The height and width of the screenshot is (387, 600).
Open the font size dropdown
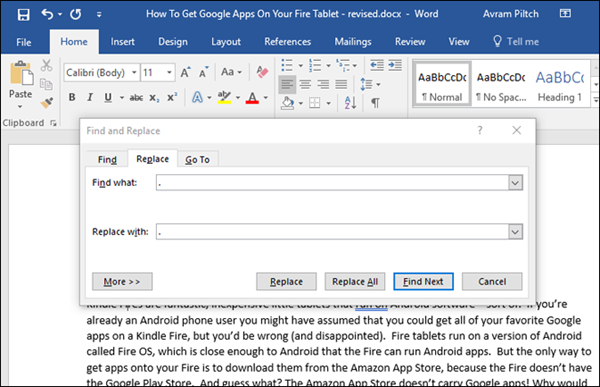tap(169, 72)
